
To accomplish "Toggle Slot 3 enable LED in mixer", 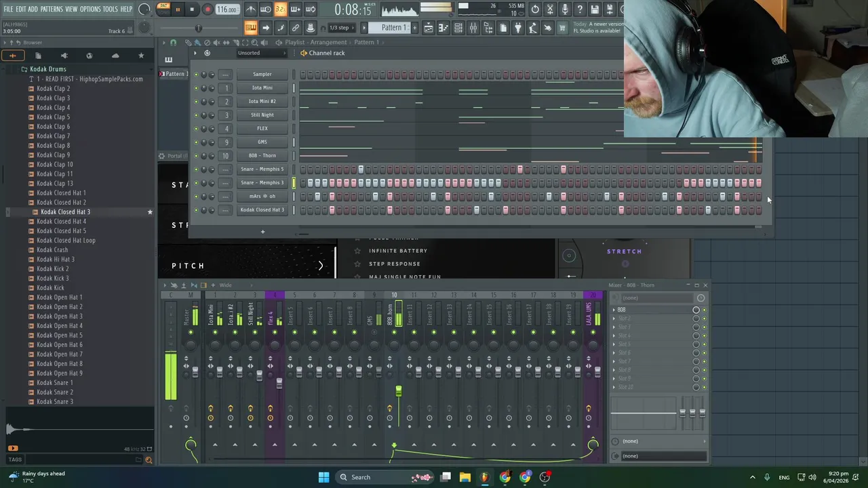I will (x=704, y=327).
